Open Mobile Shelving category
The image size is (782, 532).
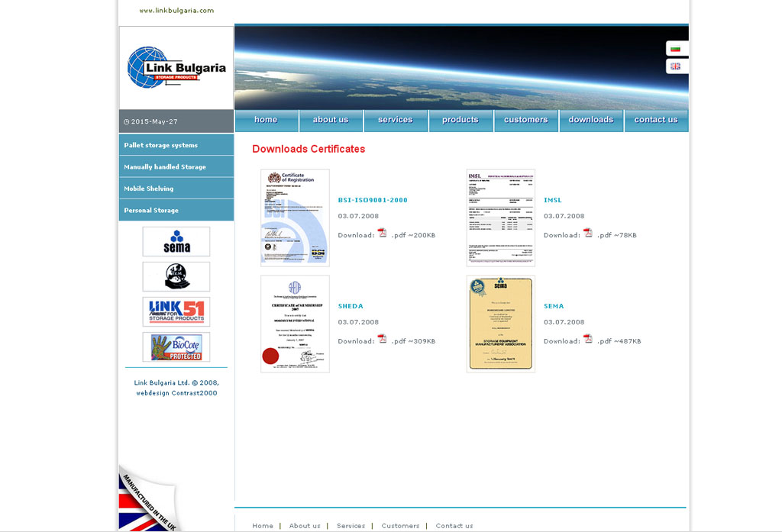(x=149, y=189)
